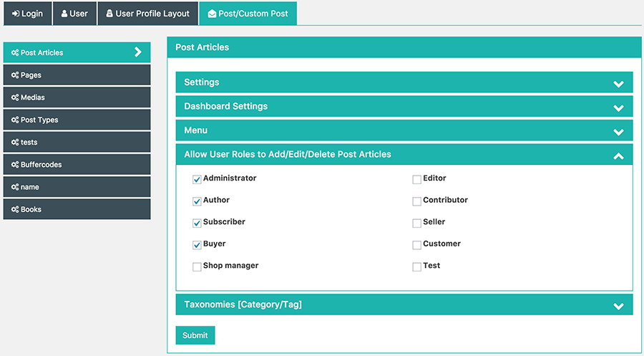Click the User Profile Layout tab icon
This screenshot has height=356, width=644.
109,14
